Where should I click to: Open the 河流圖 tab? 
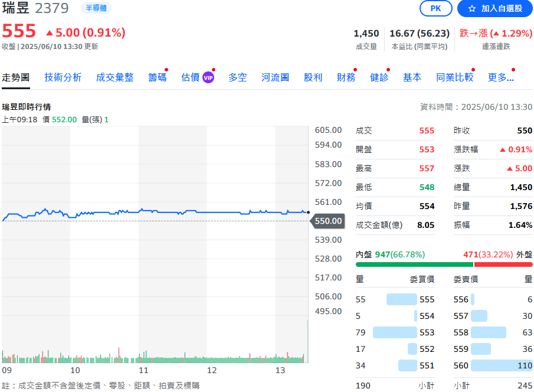coord(275,77)
